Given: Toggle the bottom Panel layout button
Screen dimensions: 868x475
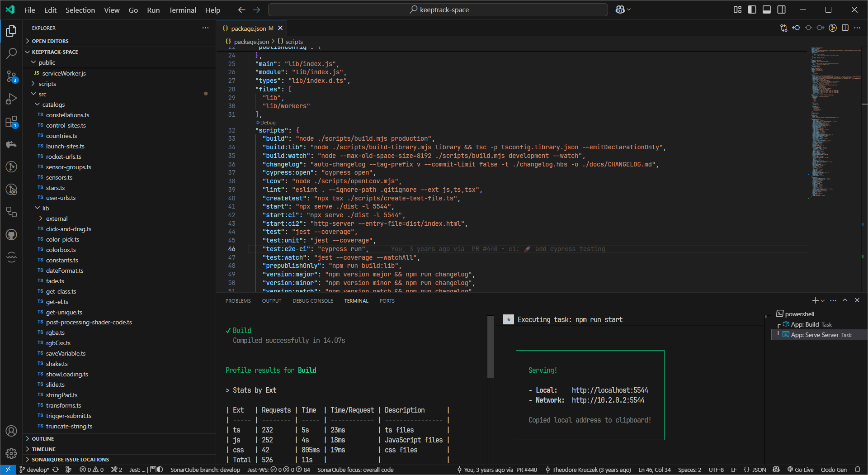Looking at the screenshot, I should (767, 9).
